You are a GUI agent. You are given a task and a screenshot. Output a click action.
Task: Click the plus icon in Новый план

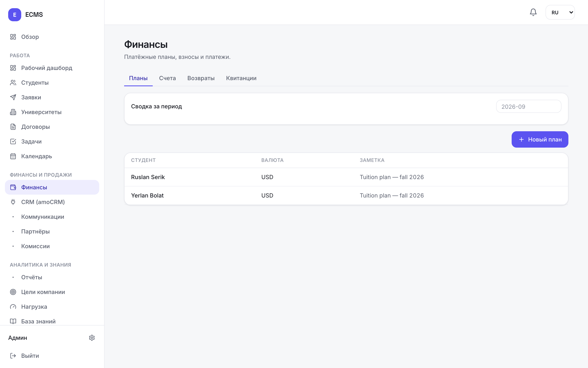pos(521,139)
